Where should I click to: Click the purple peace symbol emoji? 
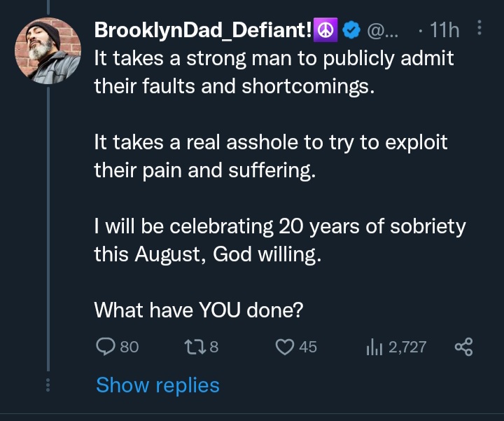[327, 30]
